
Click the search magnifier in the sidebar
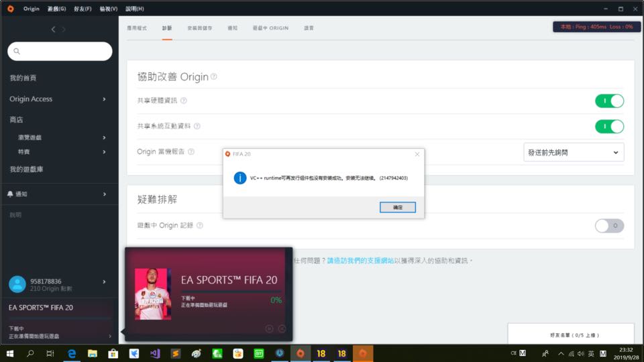tap(17, 52)
